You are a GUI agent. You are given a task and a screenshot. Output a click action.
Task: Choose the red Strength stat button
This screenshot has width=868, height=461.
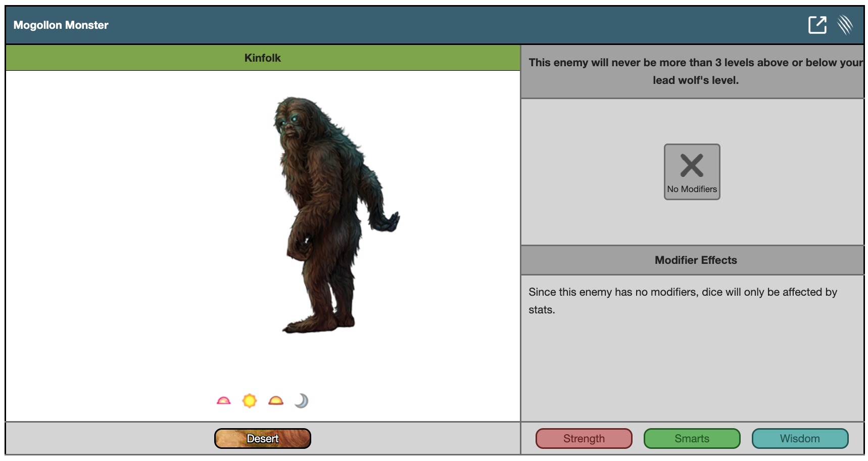point(584,438)
